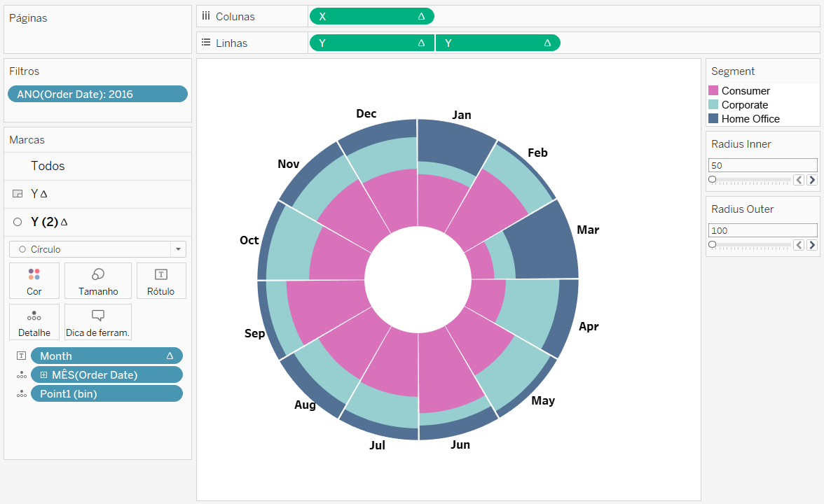This screenshot has height=504, width=824.
Task: Click detail icon beside Point1 (bin) pill
Action: coord(21,393)
